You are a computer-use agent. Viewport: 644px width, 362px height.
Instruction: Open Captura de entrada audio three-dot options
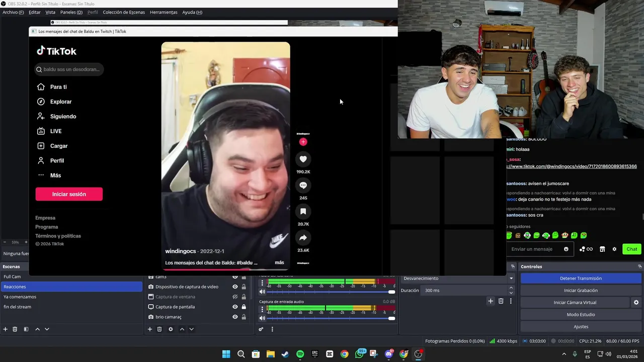262,308
